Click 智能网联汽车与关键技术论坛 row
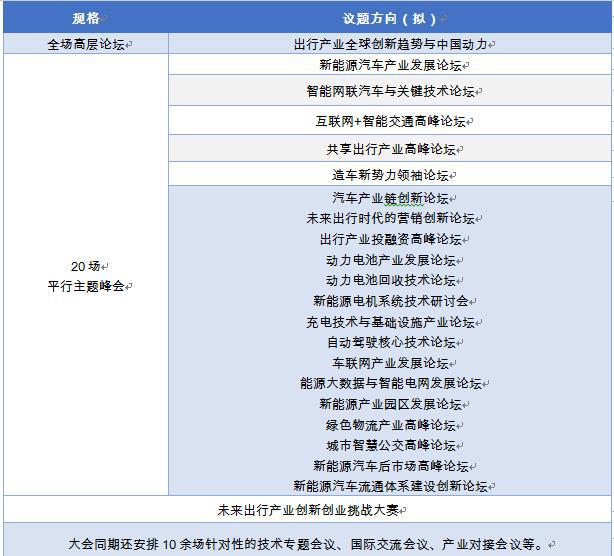614x556 pixels. 390,91
